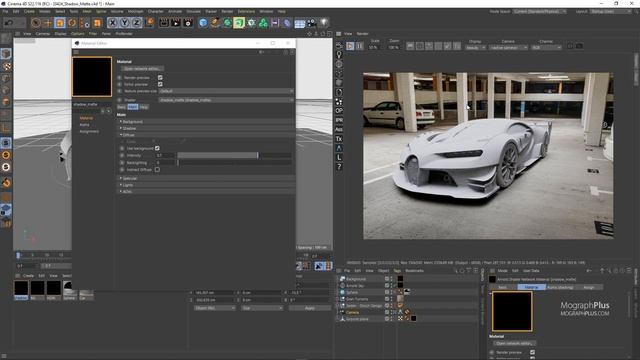640x360 pixels.
Task: Click the floor grid environment icon
Action: (300, 23)
